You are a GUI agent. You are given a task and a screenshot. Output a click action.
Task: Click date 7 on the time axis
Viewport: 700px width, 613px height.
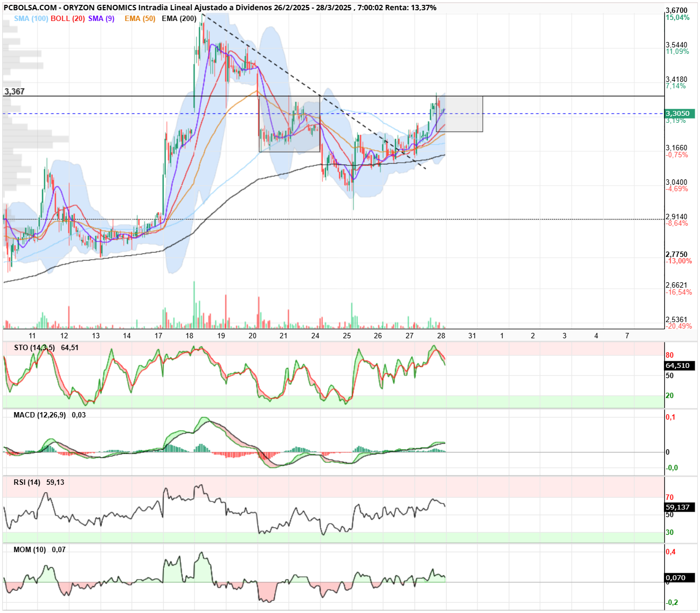[x=627, y=336]
